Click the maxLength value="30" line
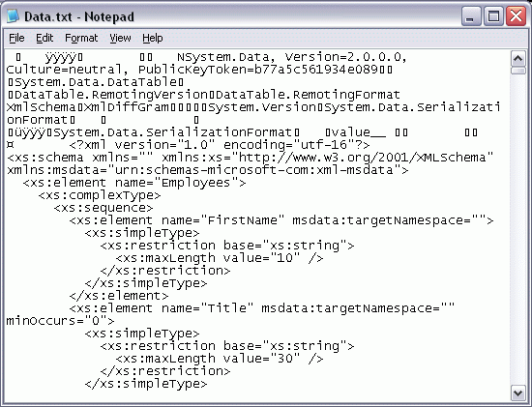The image size is (532, 407). point(220,359)
